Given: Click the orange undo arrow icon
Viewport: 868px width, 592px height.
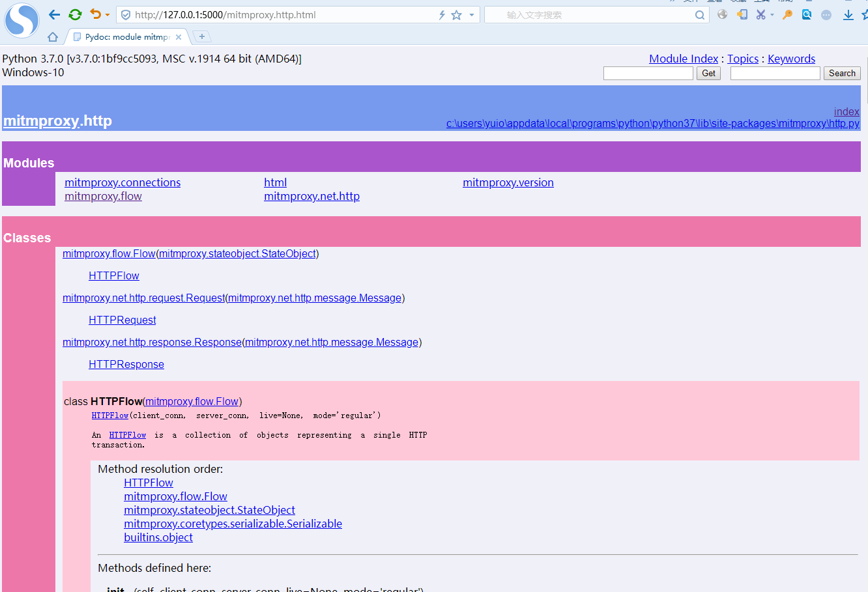Looking at the screenshot, I should pyautogui.click(x=96, y=14).
